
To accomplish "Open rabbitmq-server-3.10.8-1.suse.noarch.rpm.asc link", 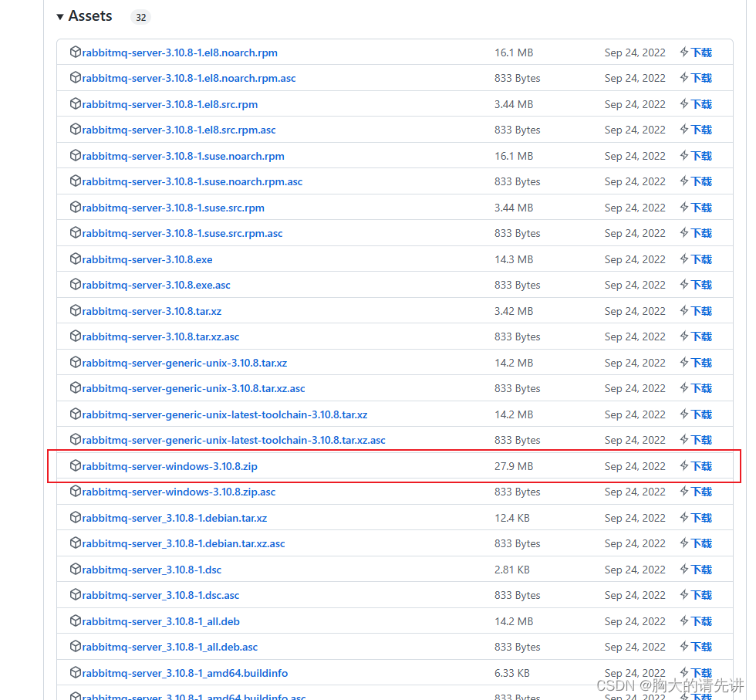I will click(192, 181).
